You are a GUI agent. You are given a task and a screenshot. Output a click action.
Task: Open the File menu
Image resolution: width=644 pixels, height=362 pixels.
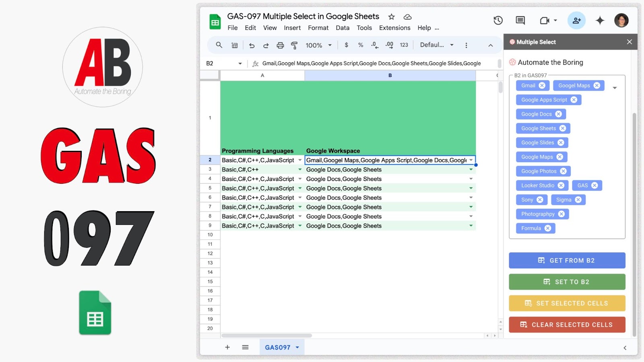(x=233, y=28)
